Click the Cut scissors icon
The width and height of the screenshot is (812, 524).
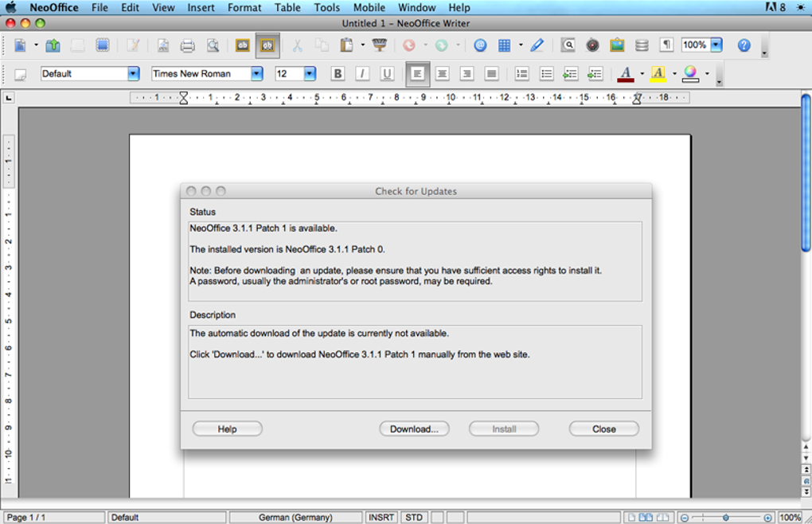[297, 45]
